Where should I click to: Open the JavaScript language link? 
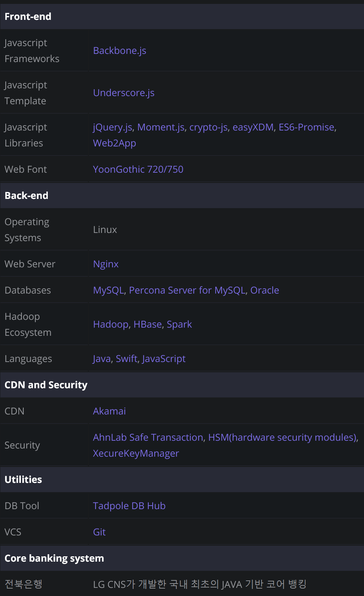164,359
